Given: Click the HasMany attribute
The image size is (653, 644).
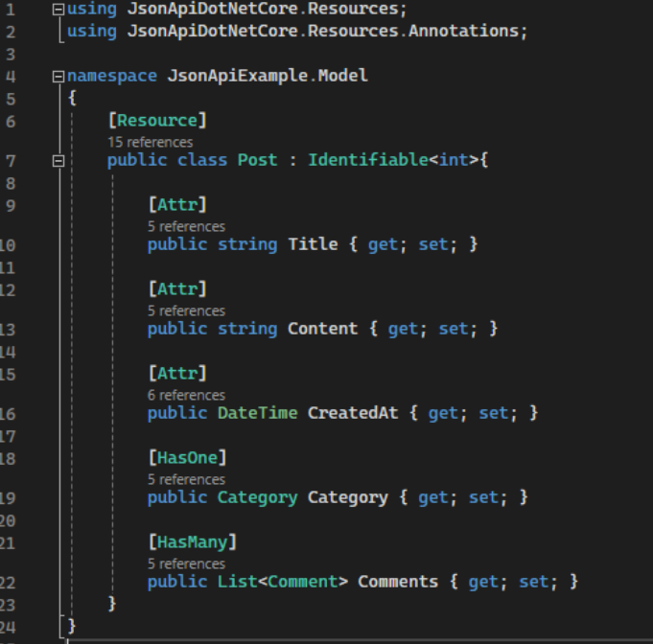Looking at the screenshot, I should pyautogui.click(x=193, y=542).
